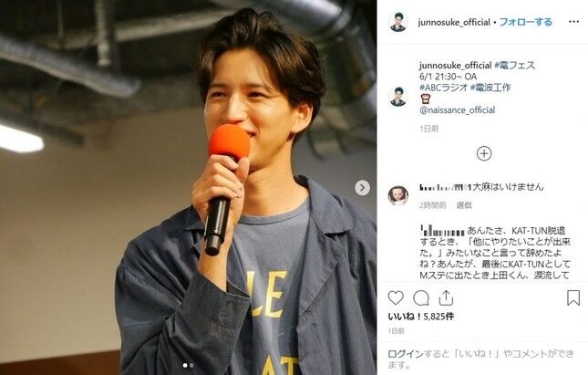This screenshot has width=588, height=375.
Task: Open the #ABCラジオ hashtag
Action: 444,88
